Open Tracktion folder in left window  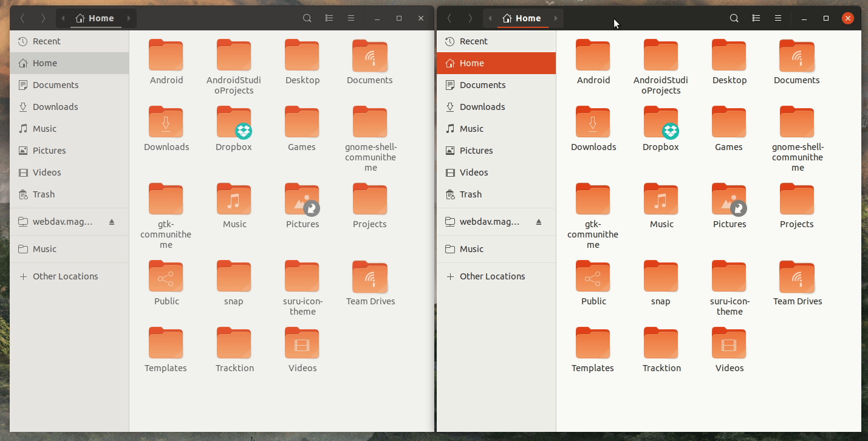click(234, 343)
